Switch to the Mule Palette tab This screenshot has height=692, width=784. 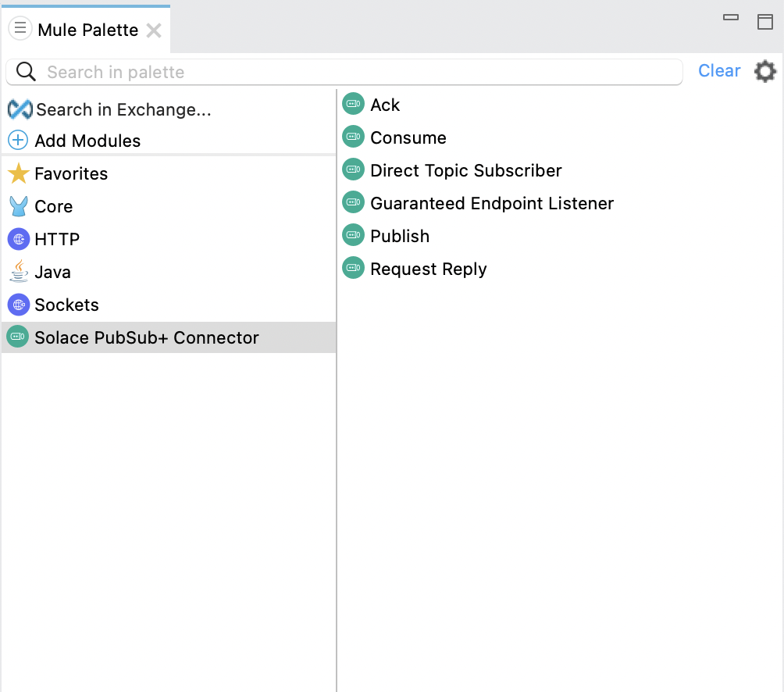point(87,30)
